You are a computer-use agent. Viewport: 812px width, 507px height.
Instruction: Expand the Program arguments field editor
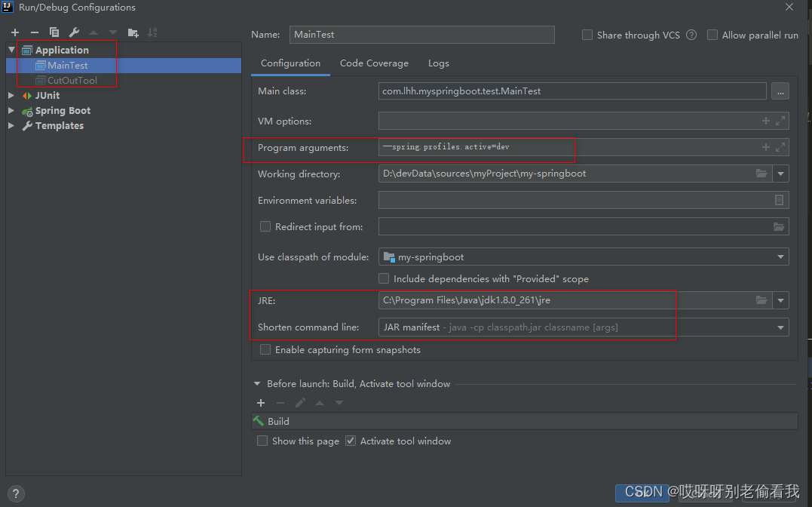point(780,147)
